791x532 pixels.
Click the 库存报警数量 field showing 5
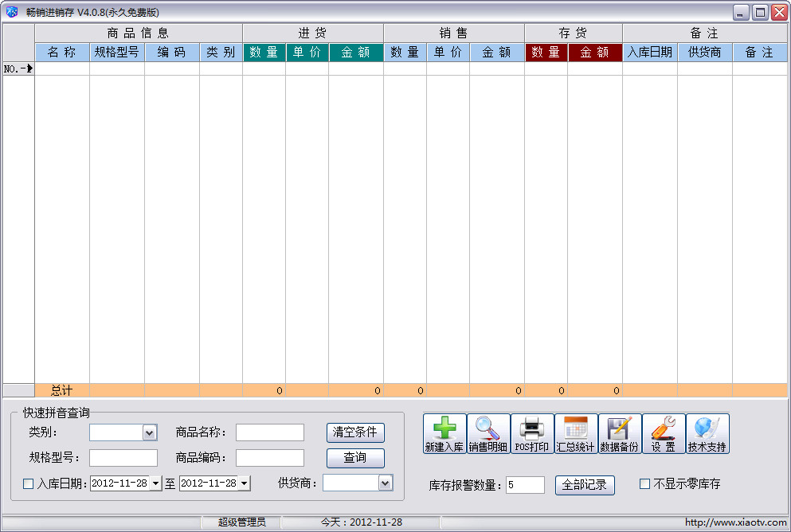click(525, 484)
